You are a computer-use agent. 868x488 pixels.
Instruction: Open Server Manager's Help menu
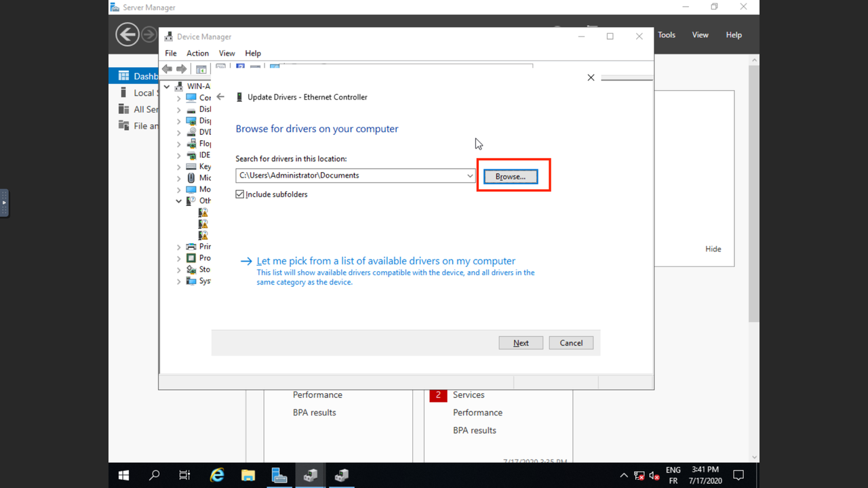coord(734,35)
